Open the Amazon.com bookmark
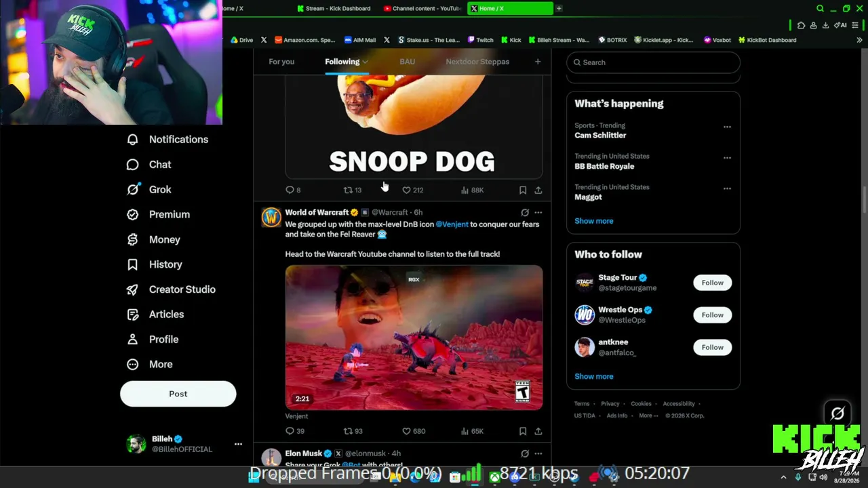The width and height of the screenshot is (868, 488). tap(305, 40)
